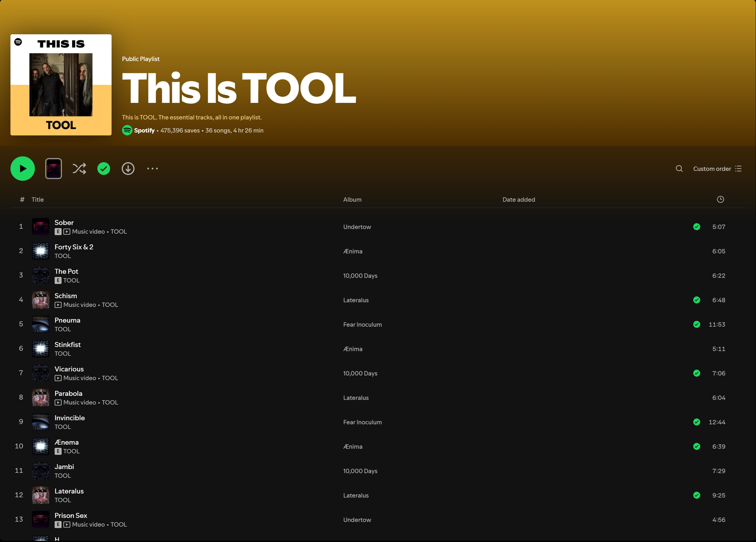Click the This Is TOOL title heading
The image size is (756, 542).
coord(239,88)
